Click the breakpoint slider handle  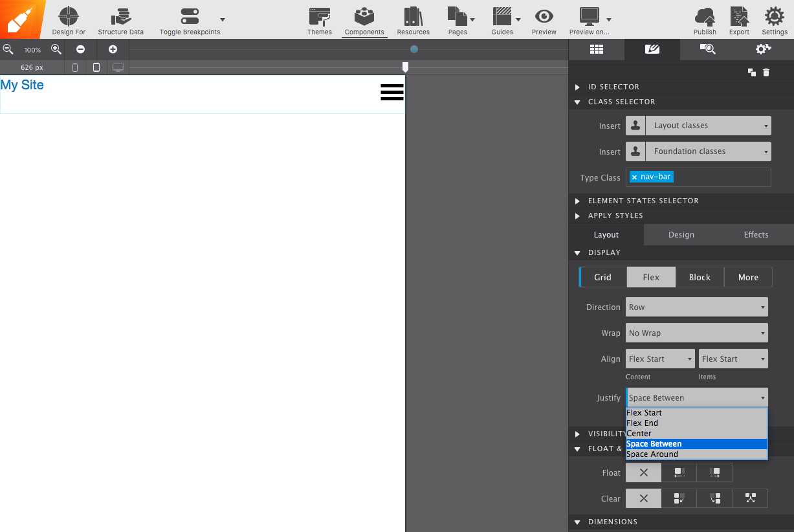[405, 67]
